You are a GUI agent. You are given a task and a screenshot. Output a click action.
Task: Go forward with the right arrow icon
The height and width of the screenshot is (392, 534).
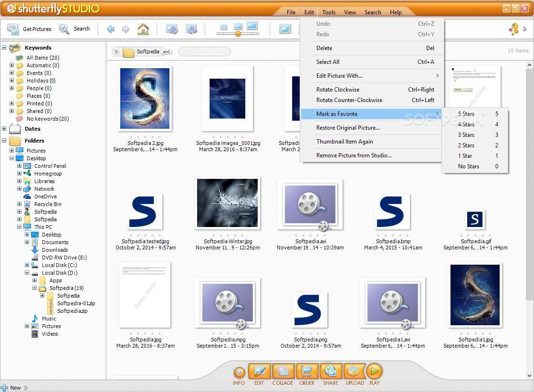tap(126, 29)
